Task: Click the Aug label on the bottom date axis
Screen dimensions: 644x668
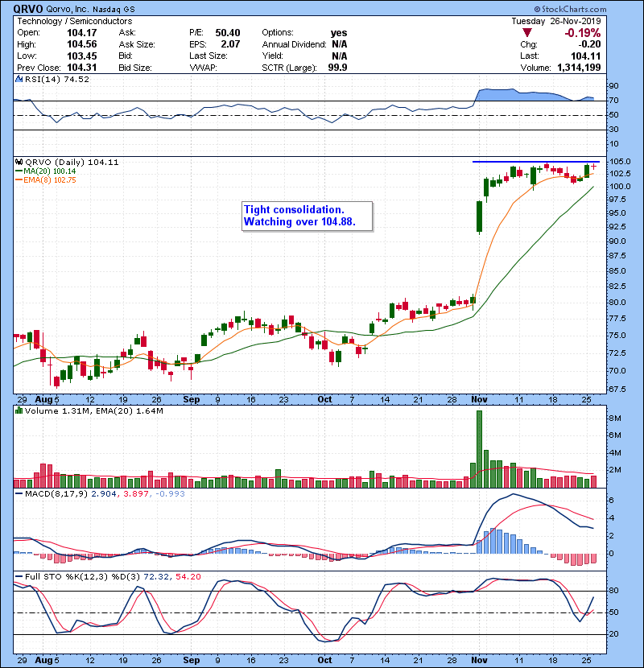Action: [x=43, y=660]
